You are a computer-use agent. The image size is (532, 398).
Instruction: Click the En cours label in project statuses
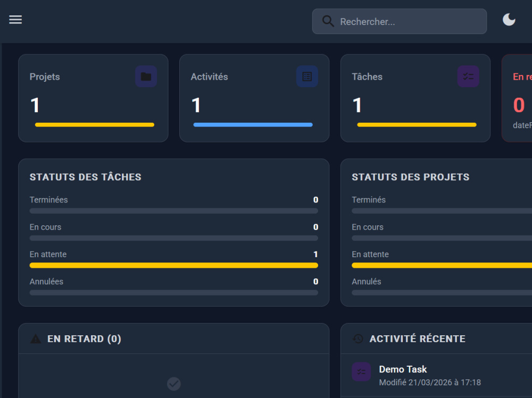click(x=368, y=227)
